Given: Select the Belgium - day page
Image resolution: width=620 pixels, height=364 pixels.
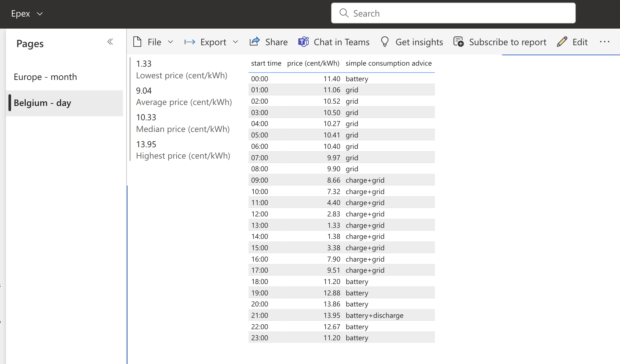Looking at the screenshot, I should pos(42,103).
